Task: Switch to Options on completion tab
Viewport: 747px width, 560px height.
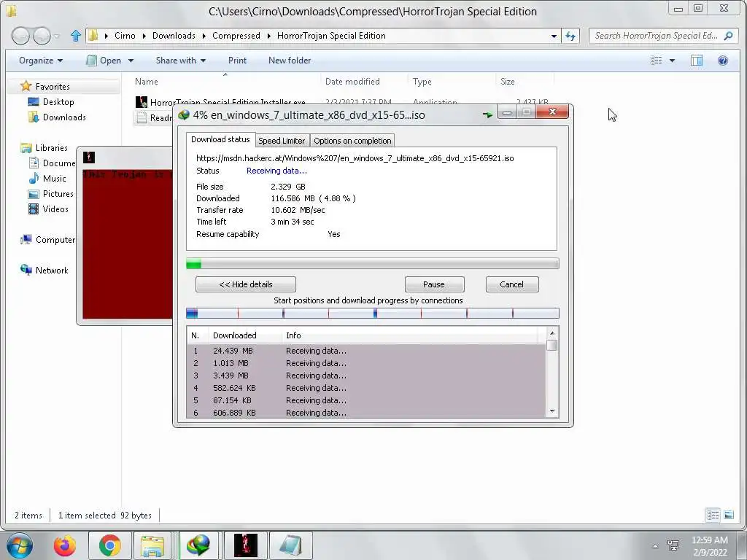Action: 352,141
